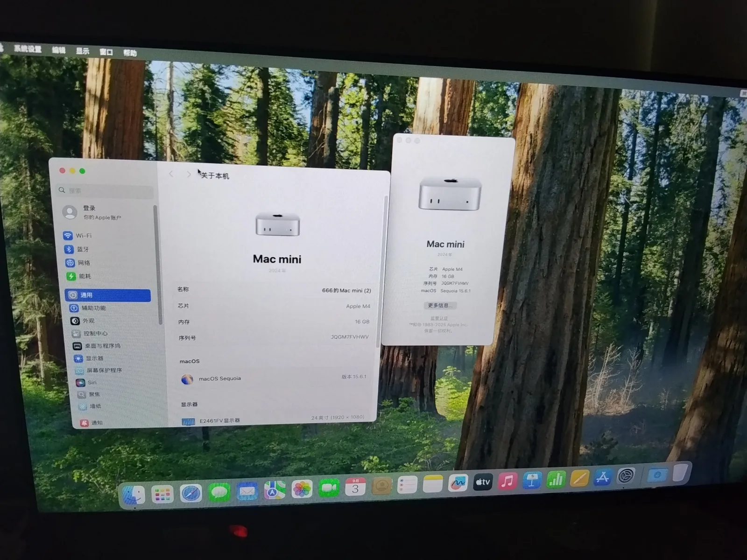Open Apple TV from the Dock

click(x=482, y=483)
